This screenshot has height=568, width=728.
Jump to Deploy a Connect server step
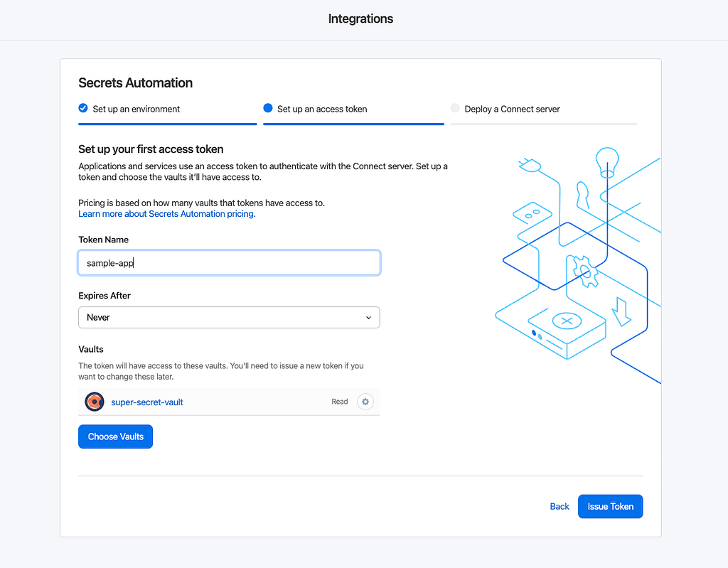coord(512,109)
